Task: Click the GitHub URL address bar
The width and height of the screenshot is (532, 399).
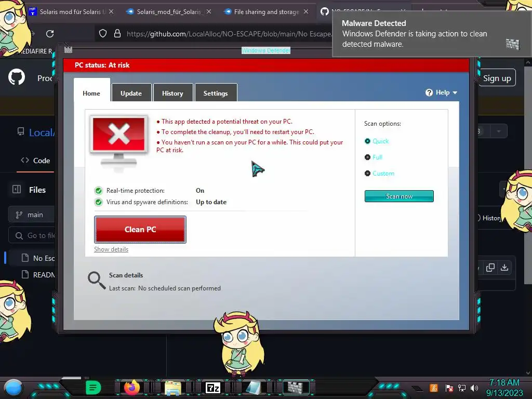Action: coord(229,34)
